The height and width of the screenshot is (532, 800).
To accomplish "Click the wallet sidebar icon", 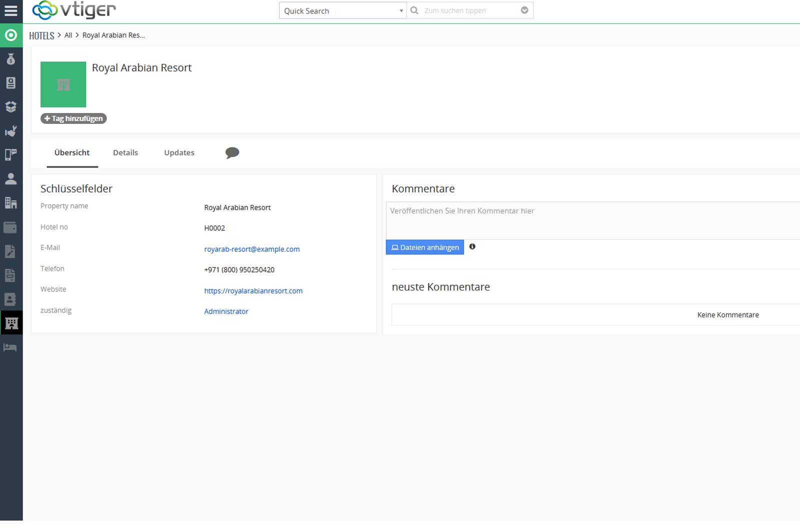I will (11, 227).
